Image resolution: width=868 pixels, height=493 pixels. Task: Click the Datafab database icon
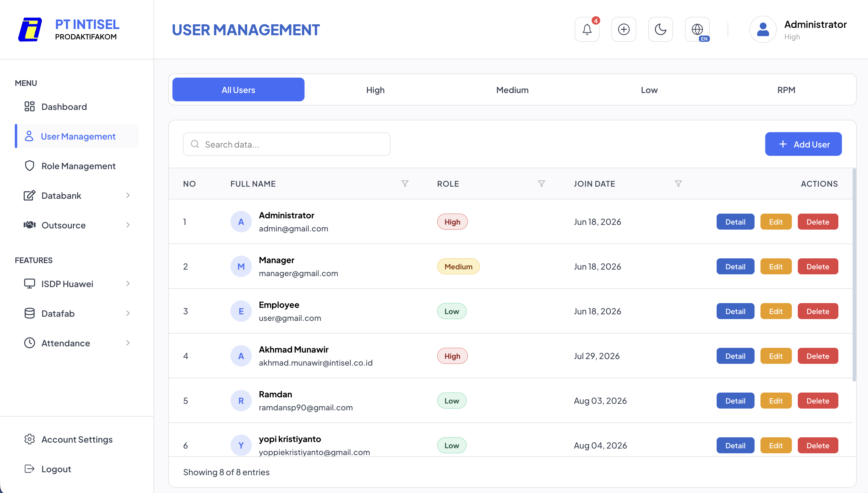(29, 313)
